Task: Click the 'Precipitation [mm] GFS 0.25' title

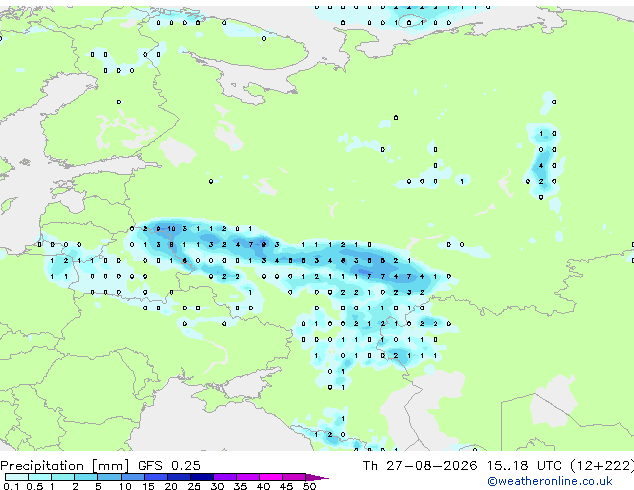Action: pos(100,466)
